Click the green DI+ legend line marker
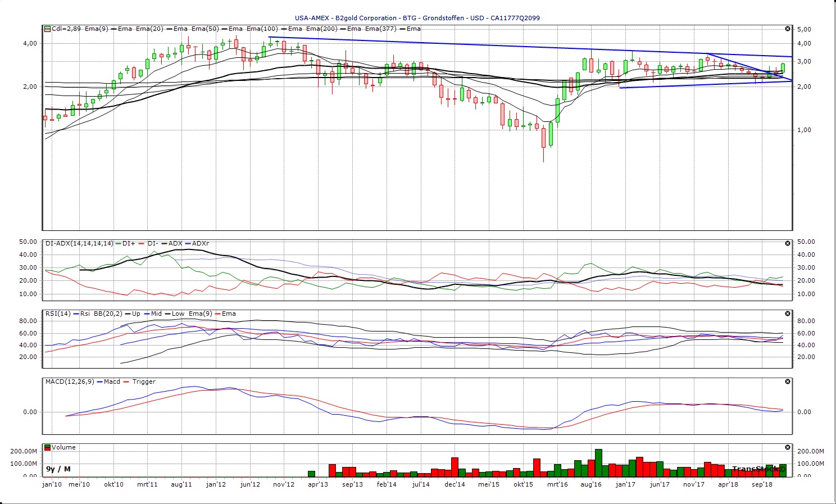This screenshot has width=836, height=504. [118, 243]
